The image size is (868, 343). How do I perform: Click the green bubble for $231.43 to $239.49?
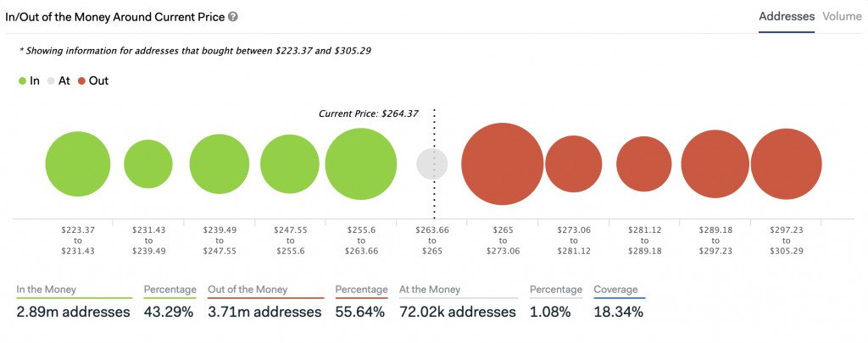[x=148, y=164]
